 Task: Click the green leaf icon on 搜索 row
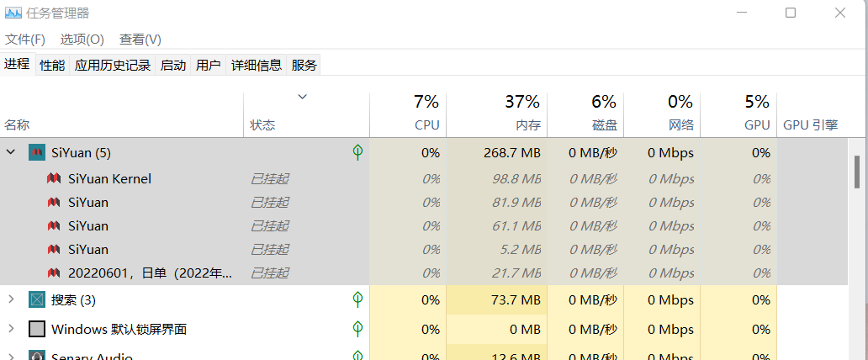pos(357,300)
